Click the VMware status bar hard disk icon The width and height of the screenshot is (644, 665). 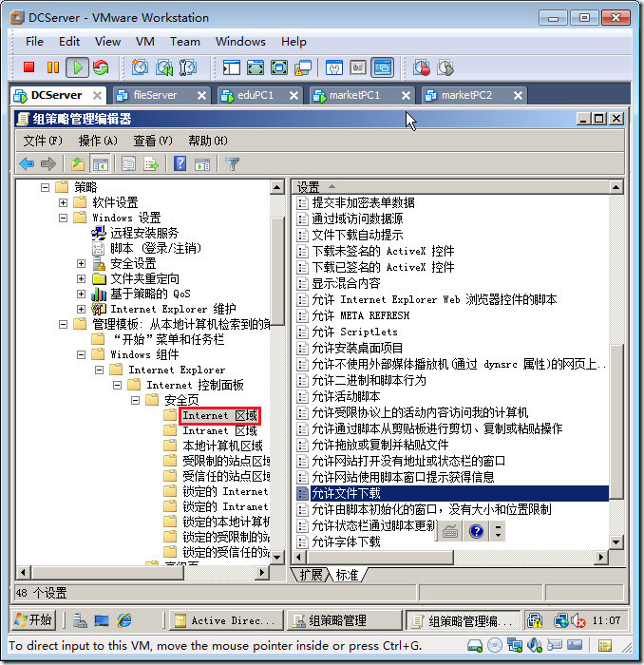point(475,645)
